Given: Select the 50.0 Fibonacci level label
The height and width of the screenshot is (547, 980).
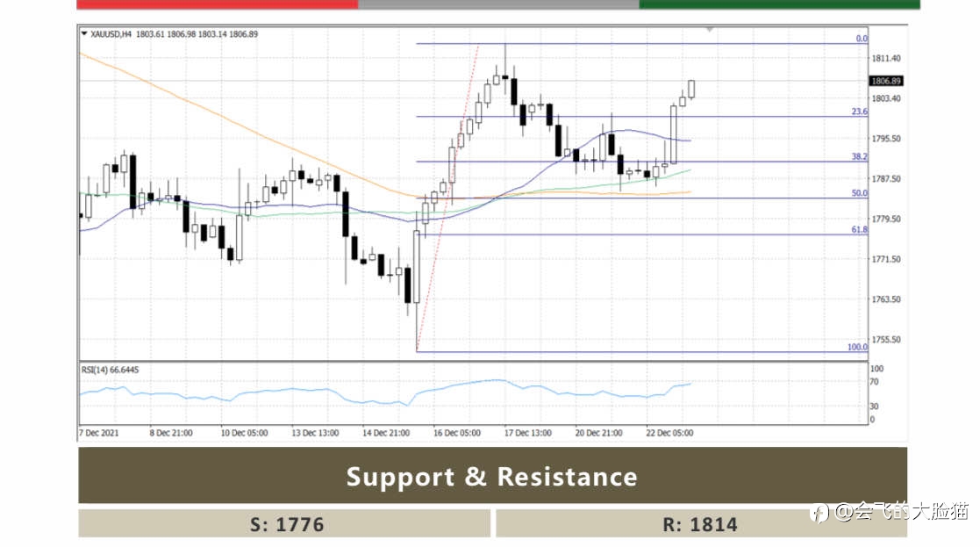Looking at the screenshot, I should [x=860, y=193].
